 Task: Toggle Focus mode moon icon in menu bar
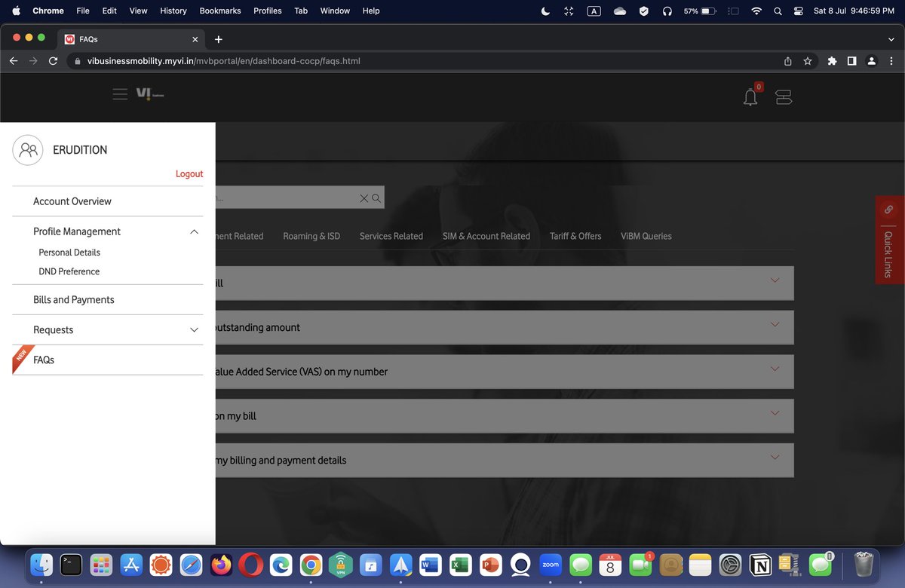pos(546,11)
